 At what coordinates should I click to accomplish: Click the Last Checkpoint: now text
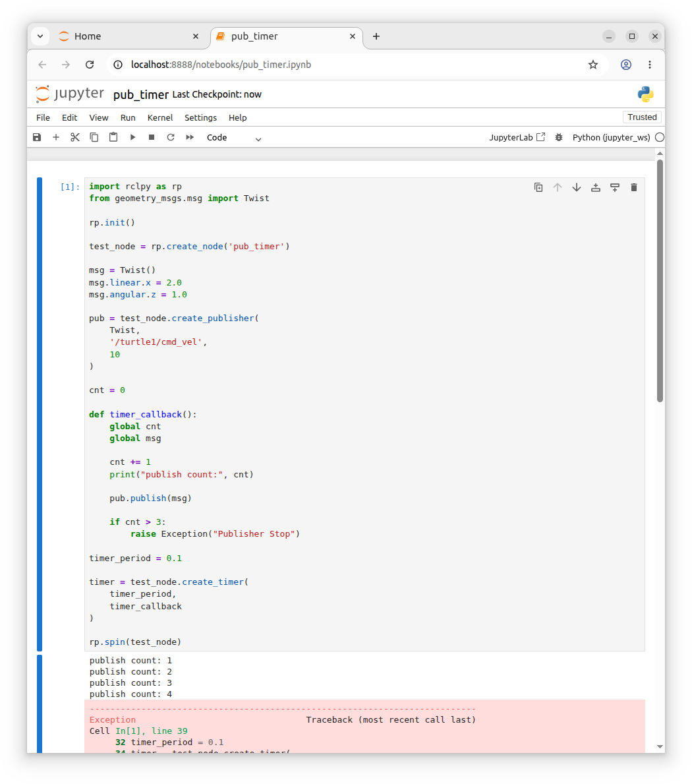(217, 94)
